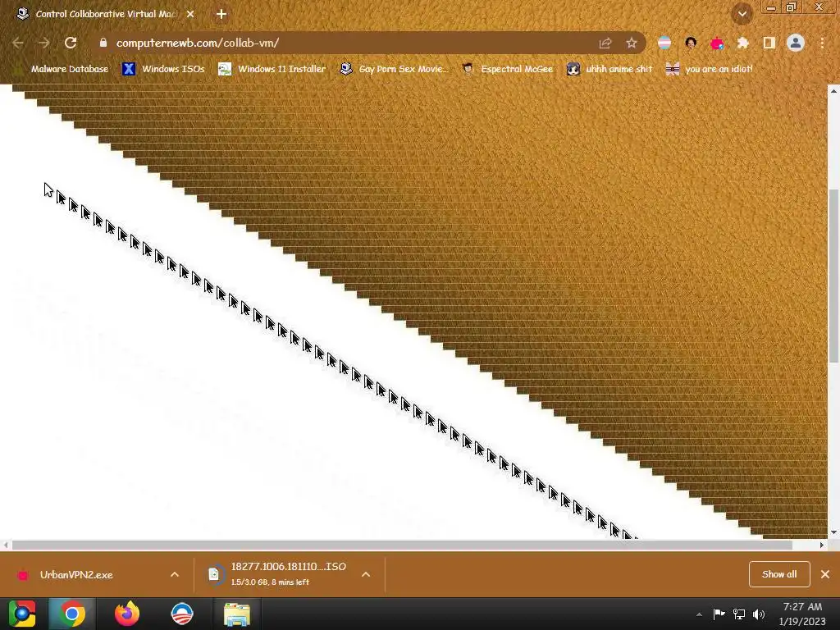
Task: Click the page scroll down arrow
Action: 833,532
